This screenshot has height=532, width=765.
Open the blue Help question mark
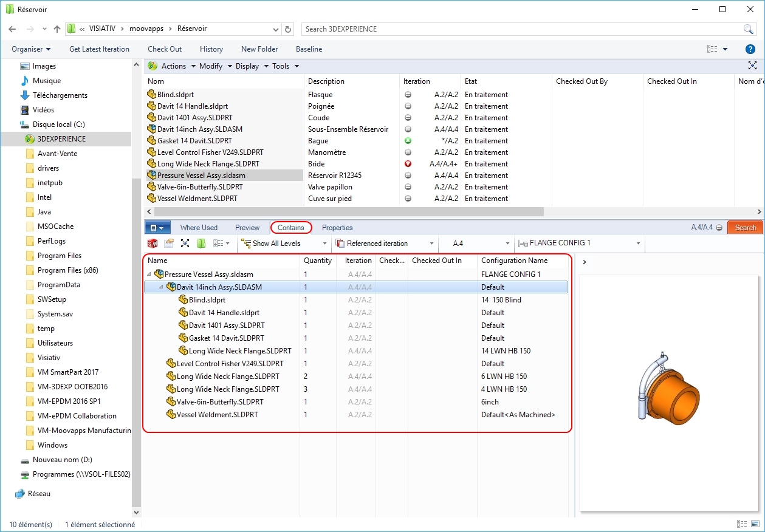click(750, 49)
